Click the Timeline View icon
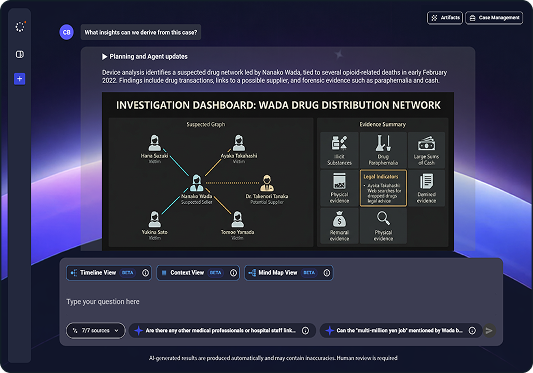The height and width of the screenshot is (373, 533). pyautogui.click(x=74, y=273)
